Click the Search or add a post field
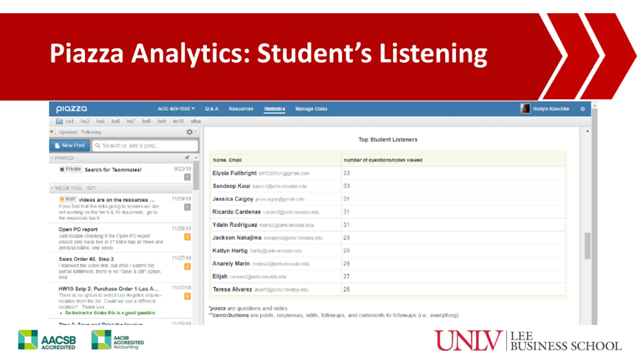644x362 pixels. (x=145, y=146)
